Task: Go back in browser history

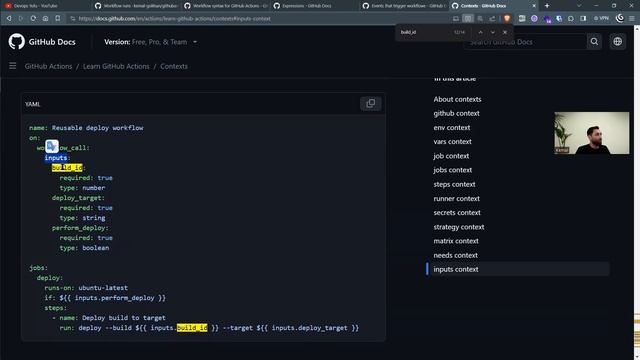Action: (x=9, y=18)
